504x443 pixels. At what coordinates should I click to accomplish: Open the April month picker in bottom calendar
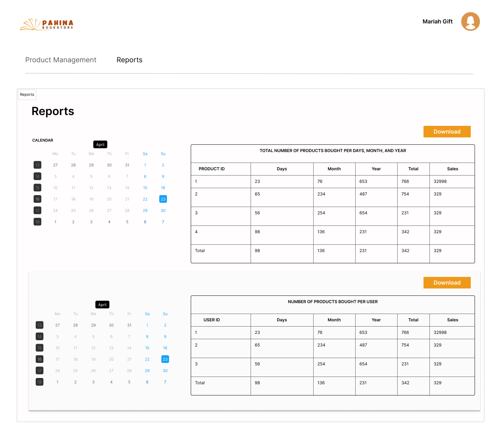[103, 305]
